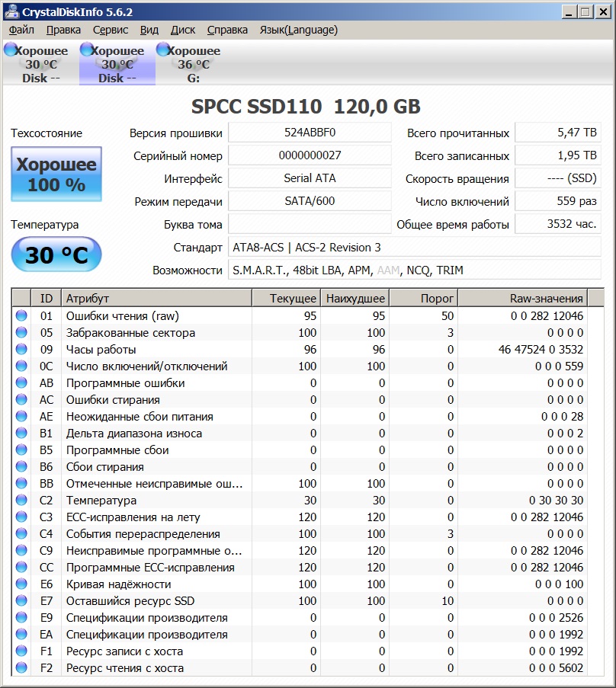Click status orb for Кривая надёжности

coord(21,584)
